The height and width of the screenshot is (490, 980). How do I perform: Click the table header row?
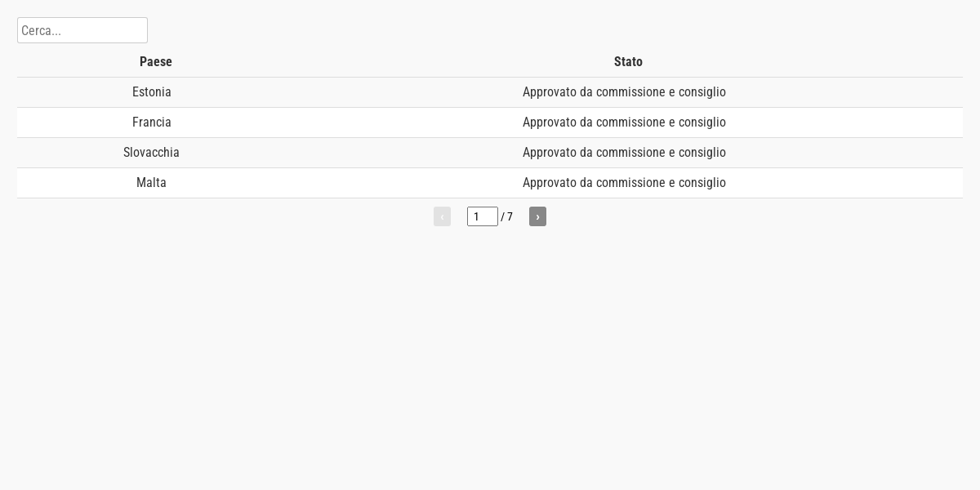click(x=490, y=62)
